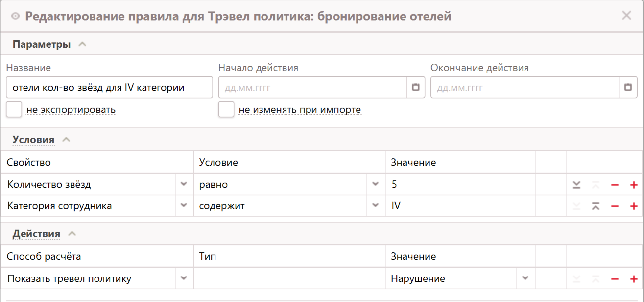The height and width of the screenshot is (302, 644).
Task: Open calendar picker for Окончание действия
Action: tap(628, 88)
